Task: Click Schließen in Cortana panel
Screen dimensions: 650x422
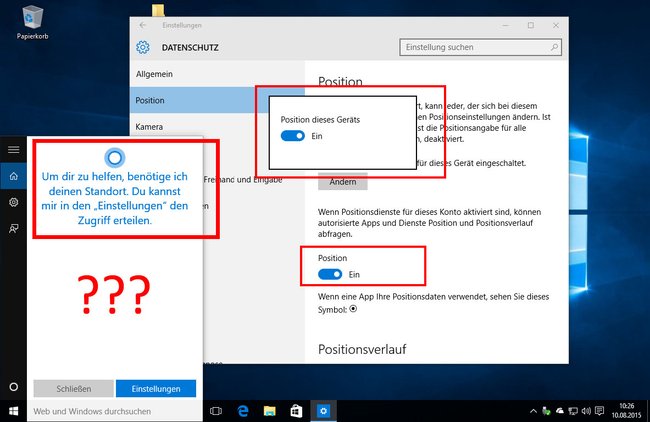Action: click(x=73, y=389)
